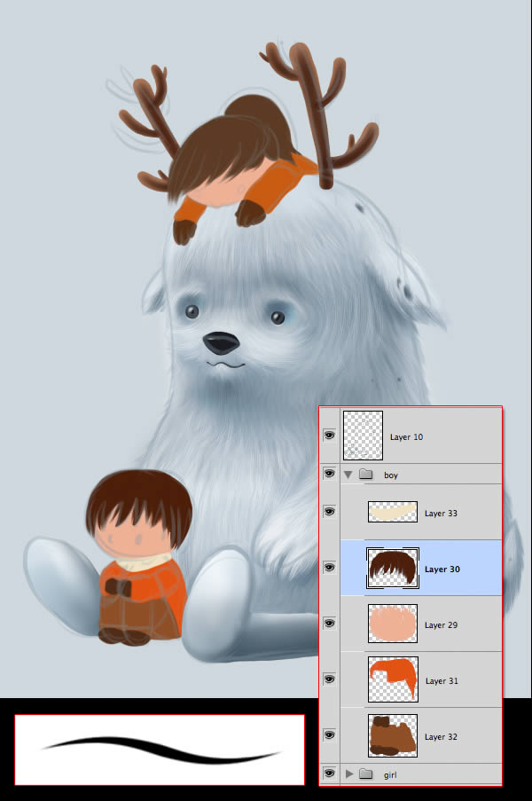Select the Layer 29 face thumbnail
The height and width of the screenshot is (801, 532).
coord(393,624)
